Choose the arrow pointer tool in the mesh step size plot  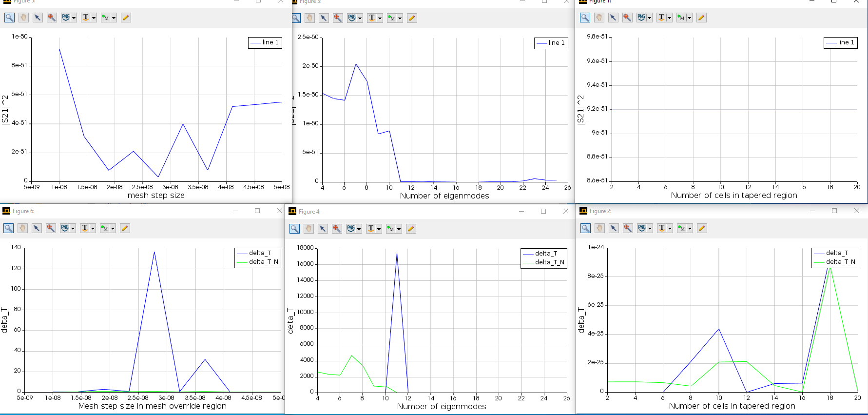(x=38, y=18)
